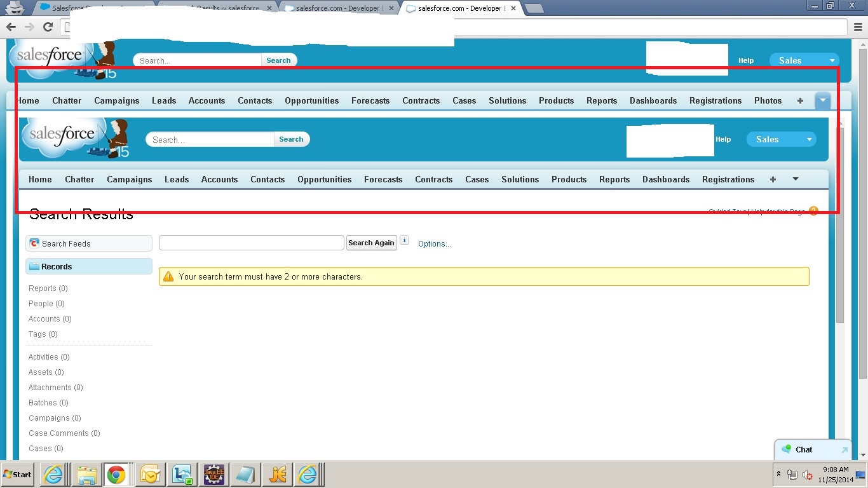The width and height of the screenshot is (868, 488).
Task: Click the Chatter icon beside Search Feeds
Action: [x=35, y=243]
